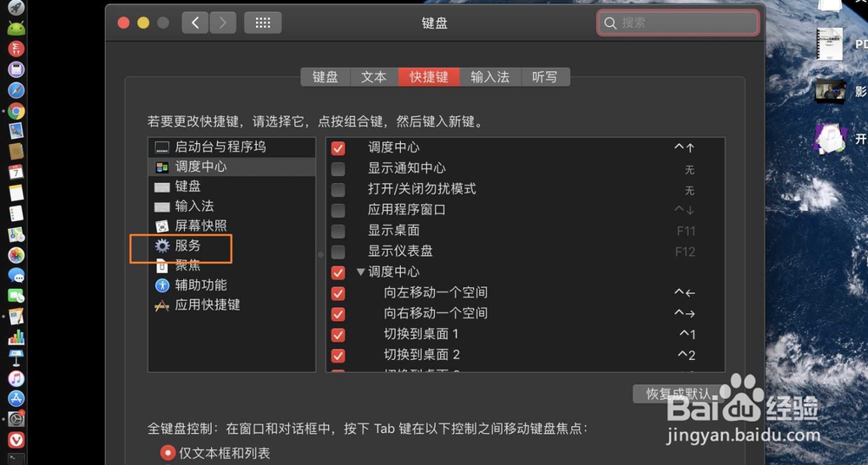This screenshot has width=868, height=465.
Task: Enable the 应用程序窗口 checkbox
Action: click(x=338, y=210)
